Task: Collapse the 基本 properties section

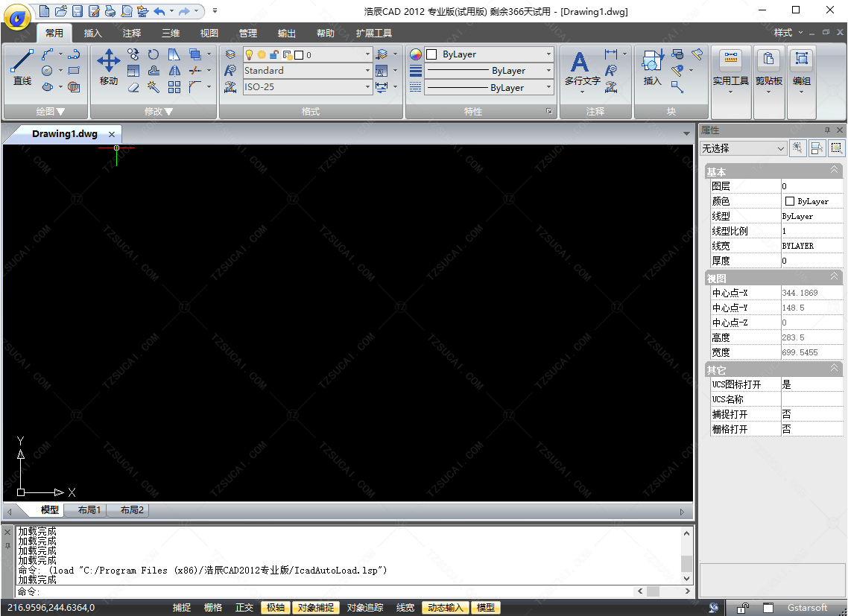Action: coord(834,171)
